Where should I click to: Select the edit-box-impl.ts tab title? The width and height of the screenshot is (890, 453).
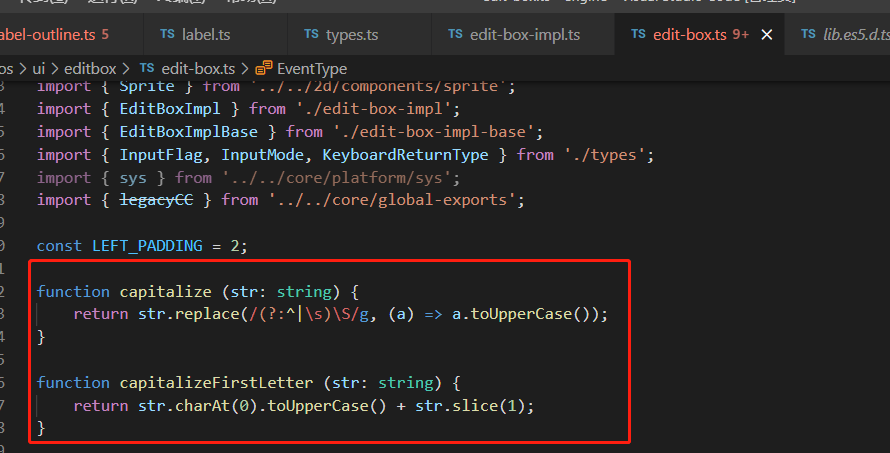coord(525,35)
